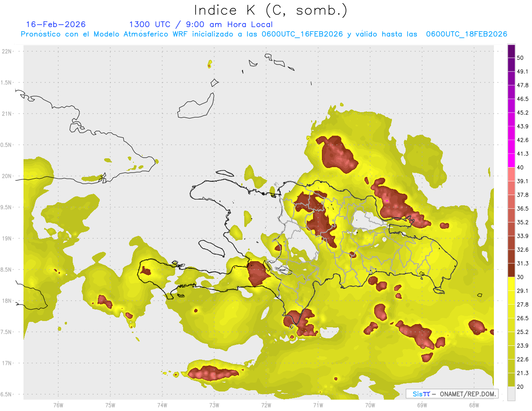Click the colorbar value "36.5"
Viewport: 532px width, 411px height.
[523, 208]
